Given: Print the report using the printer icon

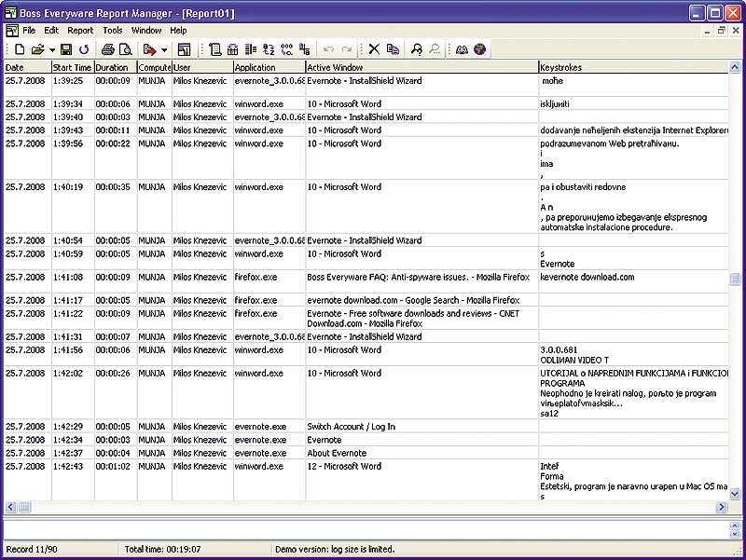Looking at the screenshot, I should click(x=107, y=49).
